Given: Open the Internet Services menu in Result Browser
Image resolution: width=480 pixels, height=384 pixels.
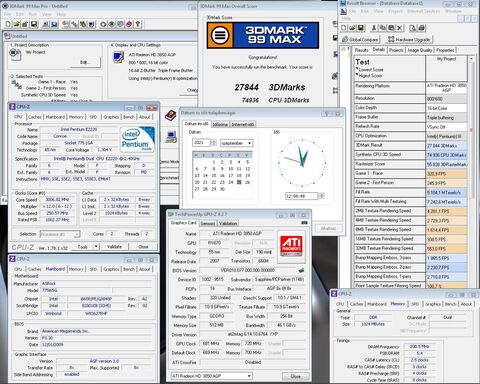Looking at the screenshot, I should point(424,11).
